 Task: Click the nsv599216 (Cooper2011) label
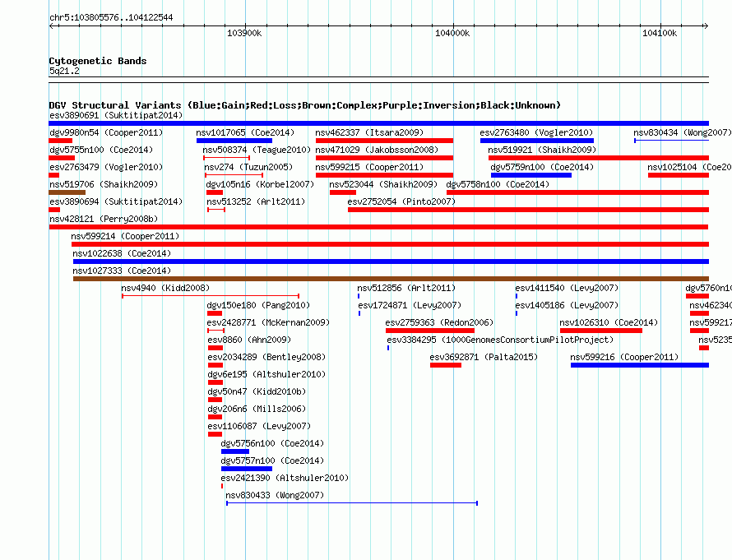(x=624, y=357)
